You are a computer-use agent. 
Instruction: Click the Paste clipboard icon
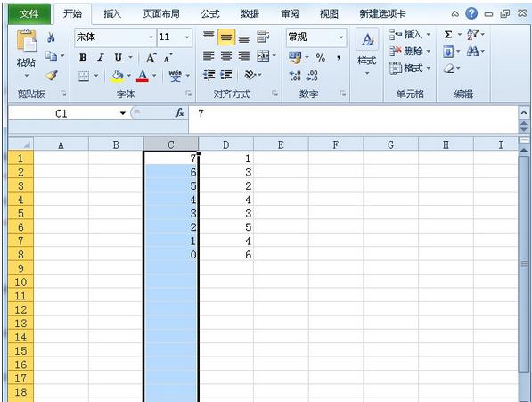click(27, 41)
